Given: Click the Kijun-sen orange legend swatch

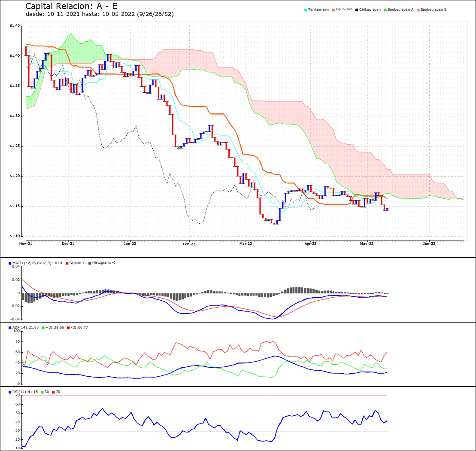Looking at the screenshot, I should coord(333,10).
